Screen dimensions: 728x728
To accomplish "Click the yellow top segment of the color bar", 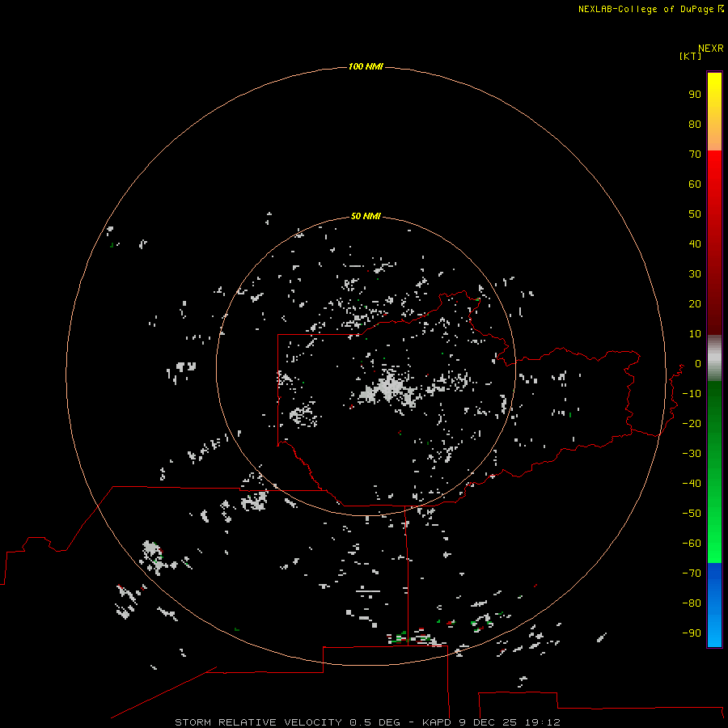I will 714,112.
